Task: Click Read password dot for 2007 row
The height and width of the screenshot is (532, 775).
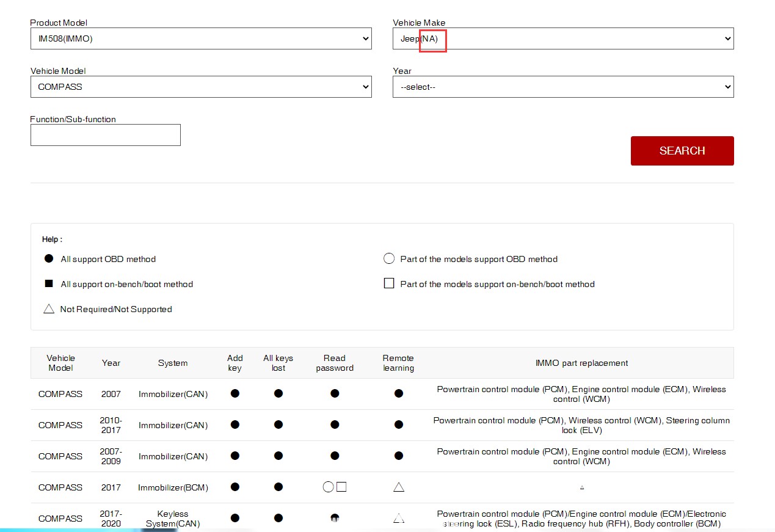Action: tap(335, 393)
